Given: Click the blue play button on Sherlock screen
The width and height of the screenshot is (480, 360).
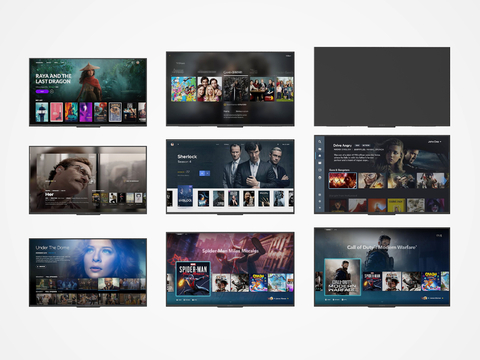Looking at the screenshot, I should click(204, 173).
